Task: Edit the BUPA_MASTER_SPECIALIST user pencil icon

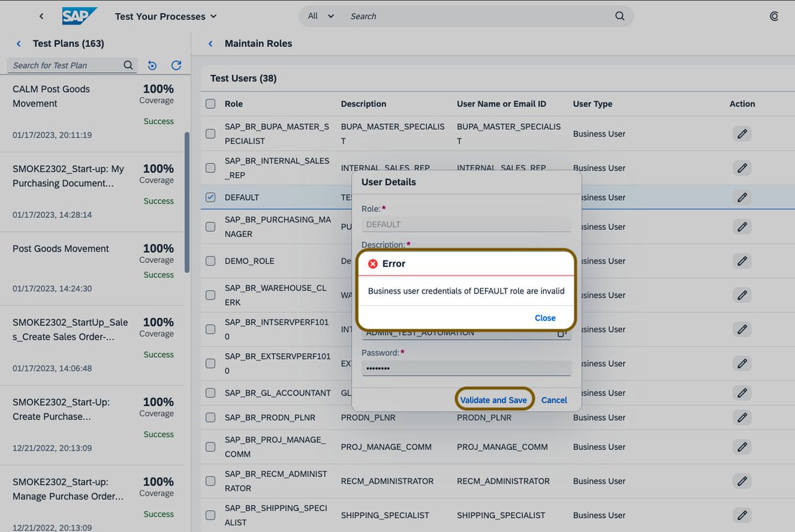Action: [742, 134]
